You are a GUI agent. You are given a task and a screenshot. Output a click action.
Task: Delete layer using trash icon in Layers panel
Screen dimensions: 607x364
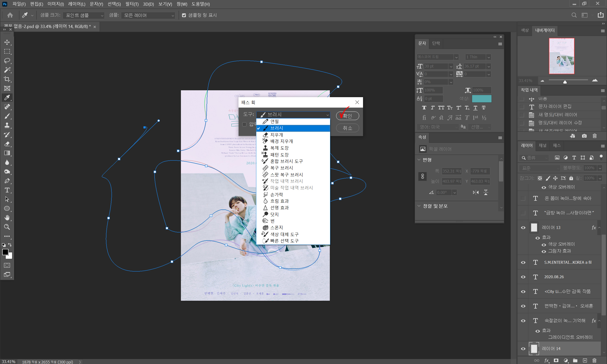(594, 360)
